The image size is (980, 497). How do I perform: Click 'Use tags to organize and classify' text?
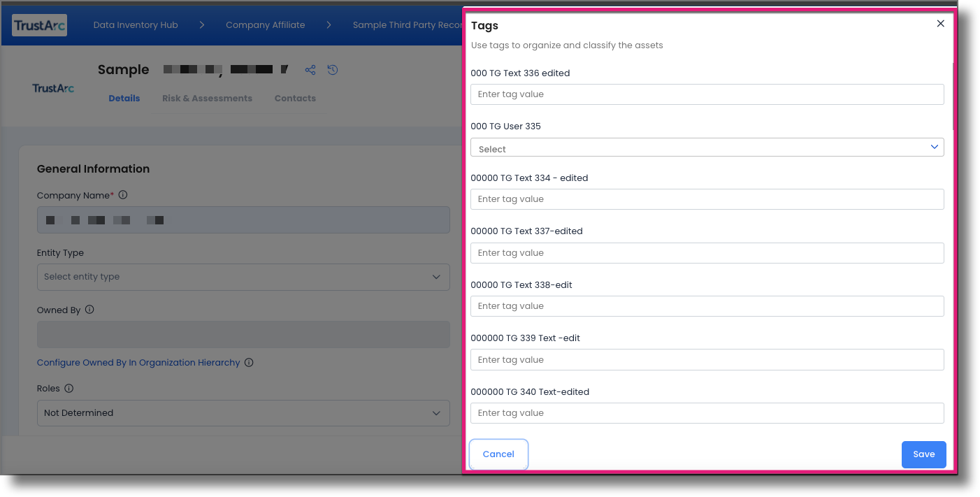tap(567, 45)
